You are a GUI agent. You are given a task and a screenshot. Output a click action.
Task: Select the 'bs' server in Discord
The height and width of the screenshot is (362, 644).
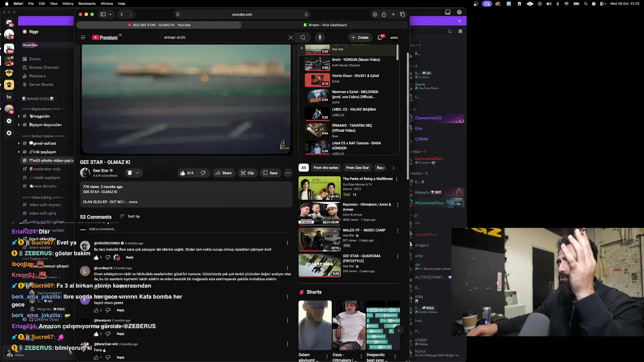(x=9, y=97)
